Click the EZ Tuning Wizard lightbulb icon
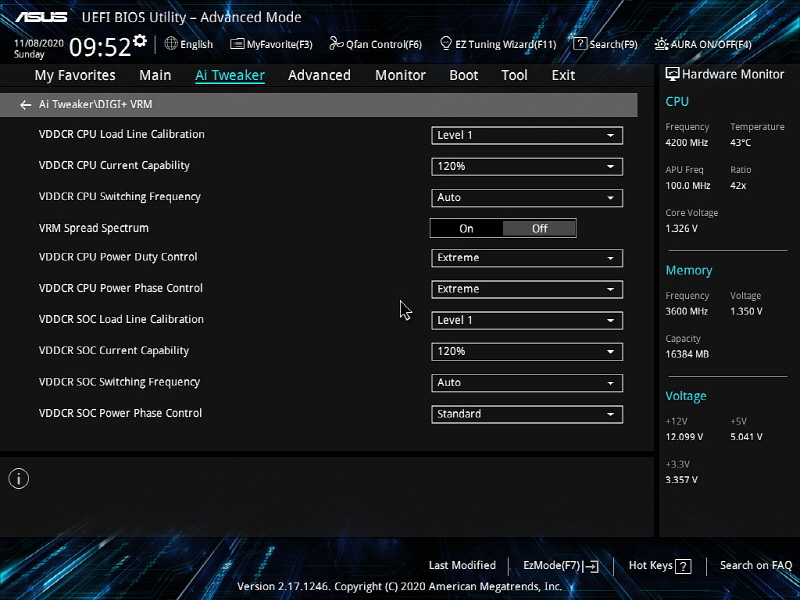Screen dimensions: 800x600 point(446,44)
